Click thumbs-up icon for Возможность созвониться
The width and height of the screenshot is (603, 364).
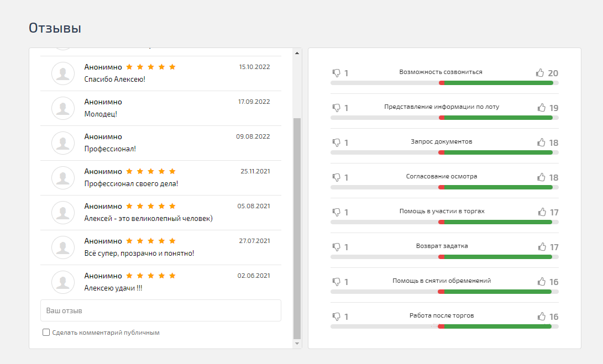pos(540,73)
